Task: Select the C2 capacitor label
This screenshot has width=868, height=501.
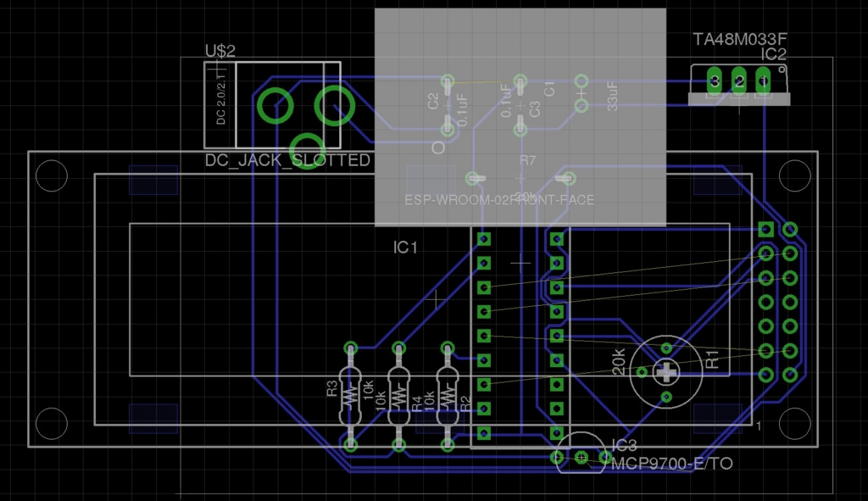Action: point(433,101)
